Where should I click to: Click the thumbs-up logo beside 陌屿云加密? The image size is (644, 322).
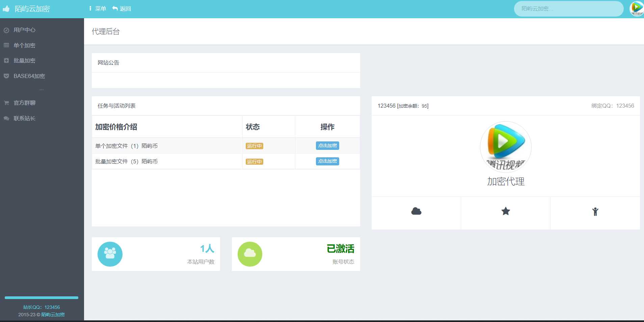(6, 9)
